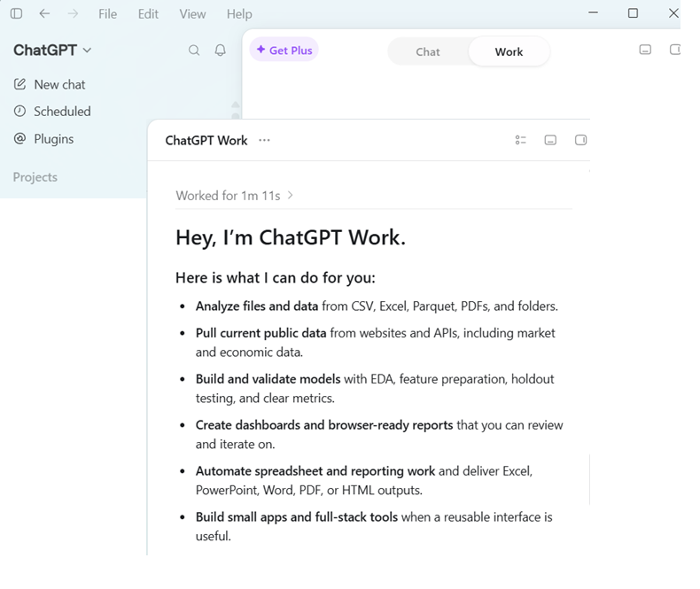This screenshot has width=700, height=589.
Task: Open the task list icon in ChatGPT Work
Action: [520, 140]
